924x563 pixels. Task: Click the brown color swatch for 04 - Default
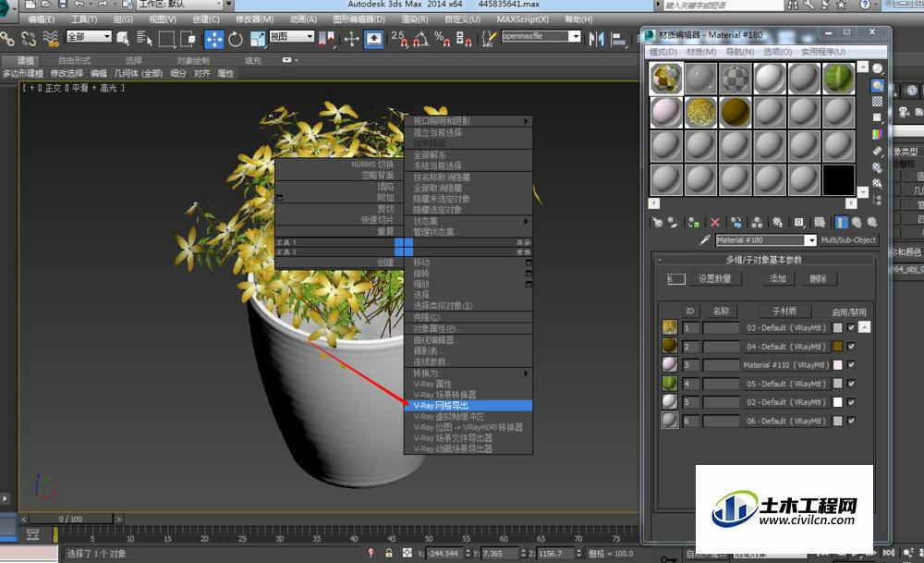click(837, 346)
